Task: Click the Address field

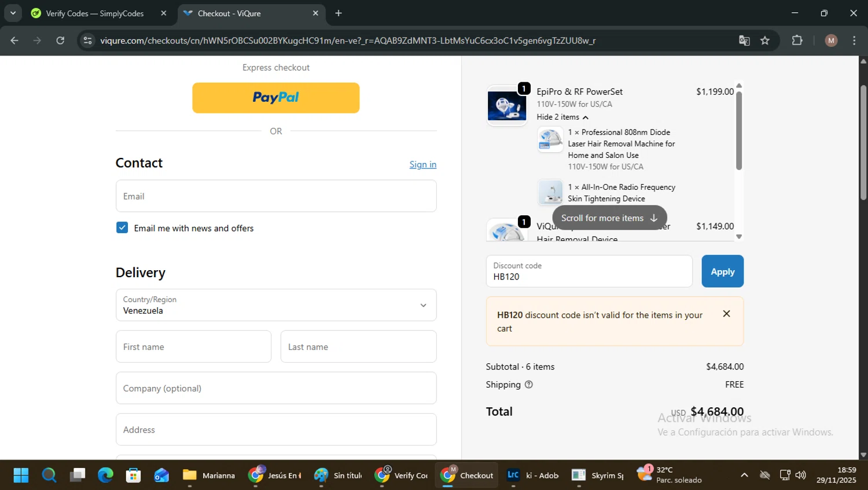Action: click(x=276, y=429)
